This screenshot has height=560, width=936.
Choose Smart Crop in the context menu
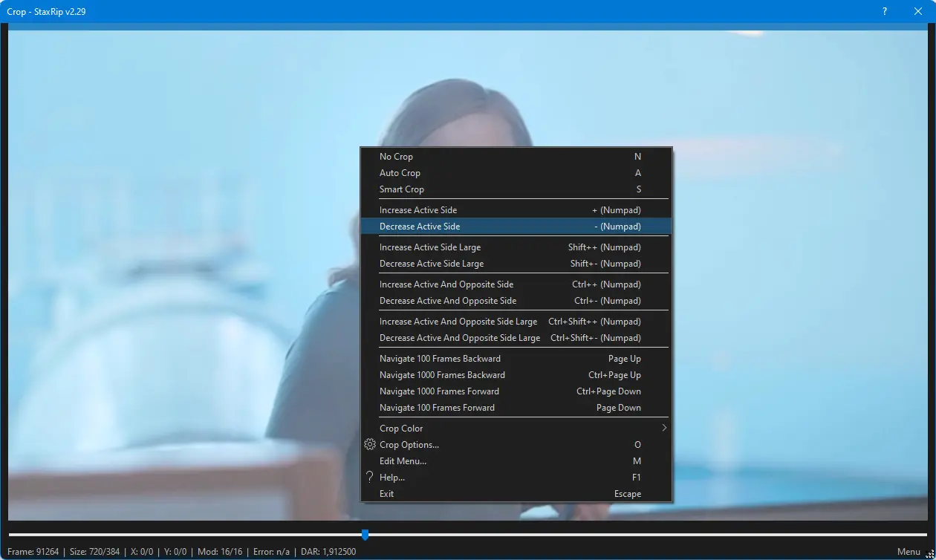point(516,189)
